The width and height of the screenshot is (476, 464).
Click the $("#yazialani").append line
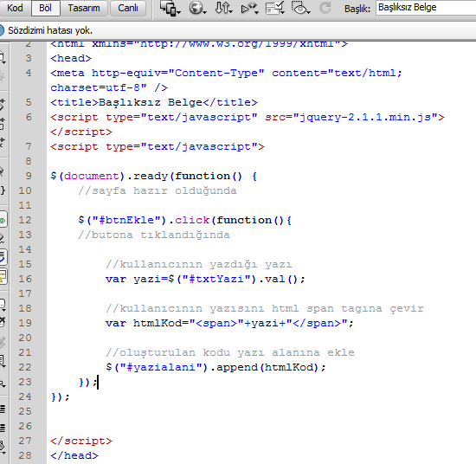click(x=215, y=367)
